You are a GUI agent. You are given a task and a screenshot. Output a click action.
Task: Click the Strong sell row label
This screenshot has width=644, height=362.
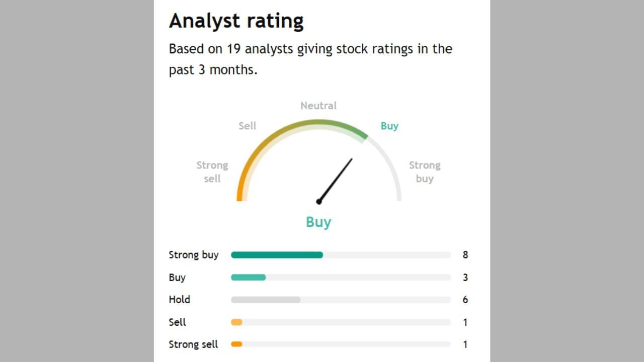pos(193,344)
